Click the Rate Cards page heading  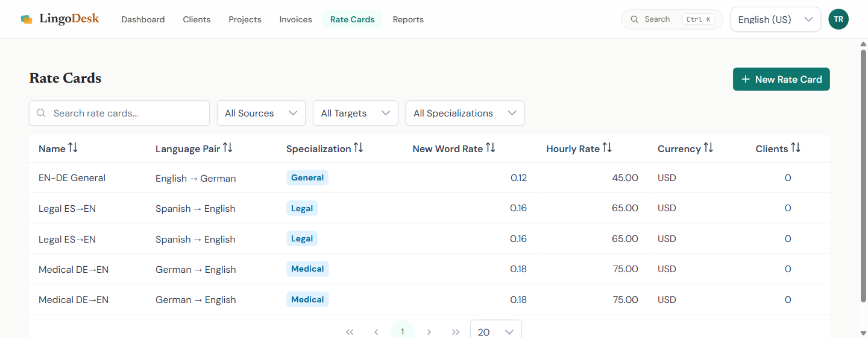[65, 78]
